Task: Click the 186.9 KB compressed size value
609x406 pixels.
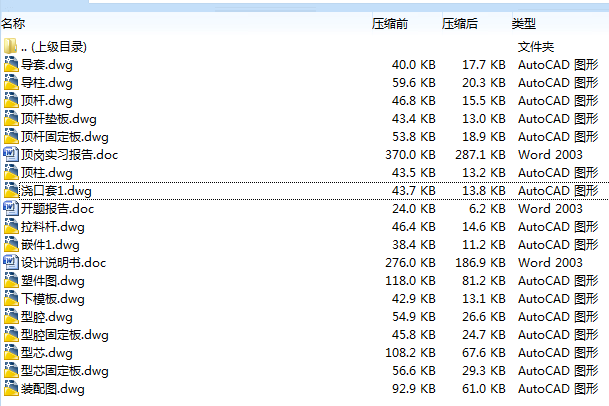Action: (x=480, y=263)
